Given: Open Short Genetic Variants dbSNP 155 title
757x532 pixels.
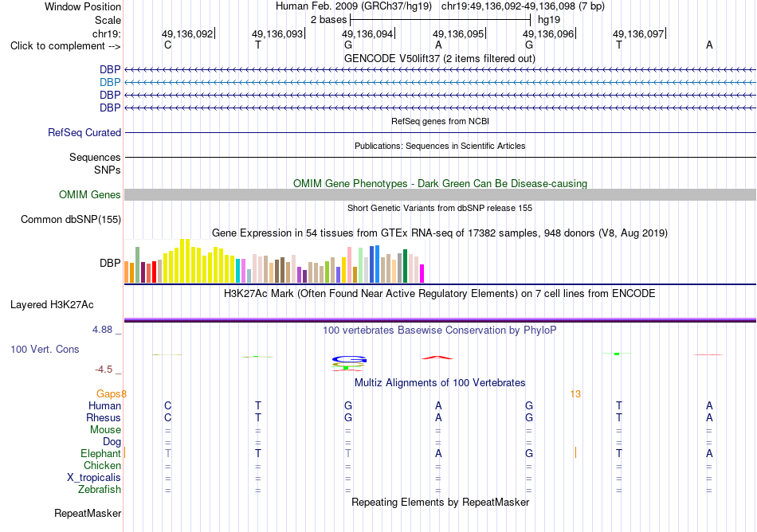Looking at the screenshot, I should 440,208.
